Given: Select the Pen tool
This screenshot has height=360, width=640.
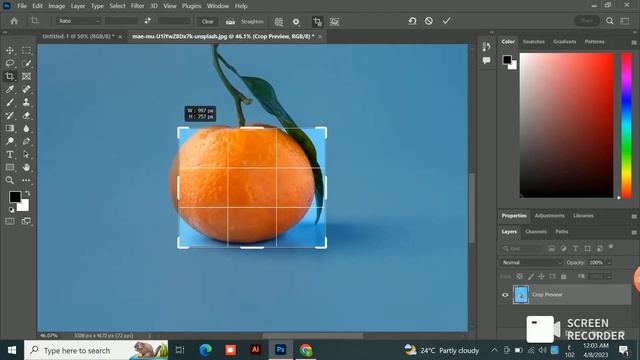Looking at the screenshot, I should [27, 142].
